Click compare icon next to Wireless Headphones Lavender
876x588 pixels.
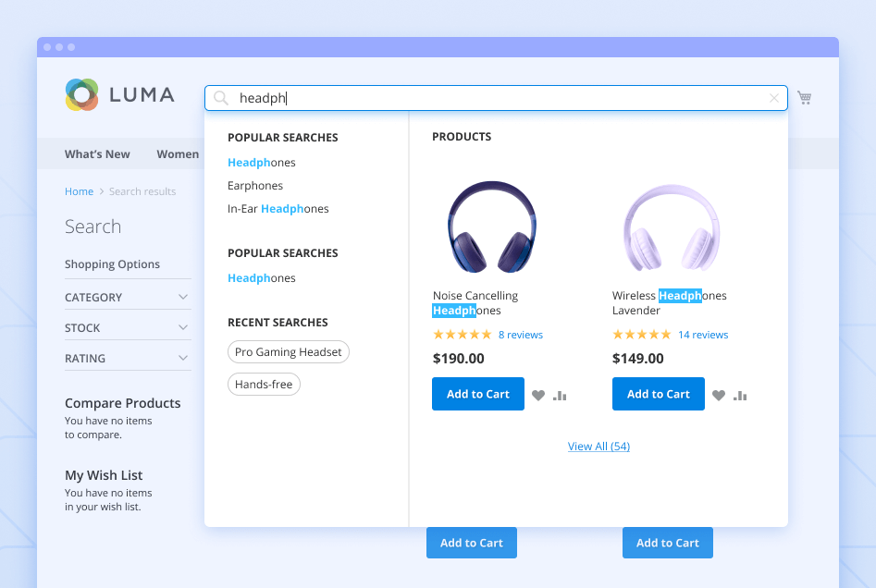pyautogui.click(x=739, y=395)
